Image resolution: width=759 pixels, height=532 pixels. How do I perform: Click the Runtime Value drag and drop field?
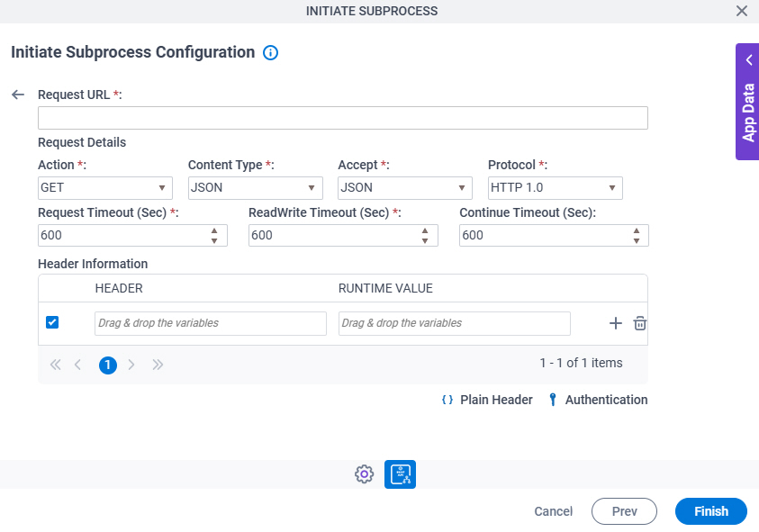tap(454, 323)
